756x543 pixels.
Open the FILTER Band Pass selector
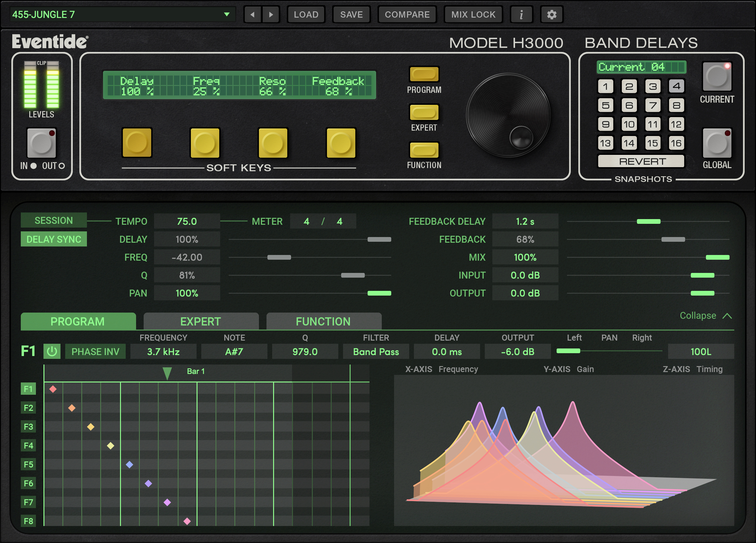coord(376,351)
